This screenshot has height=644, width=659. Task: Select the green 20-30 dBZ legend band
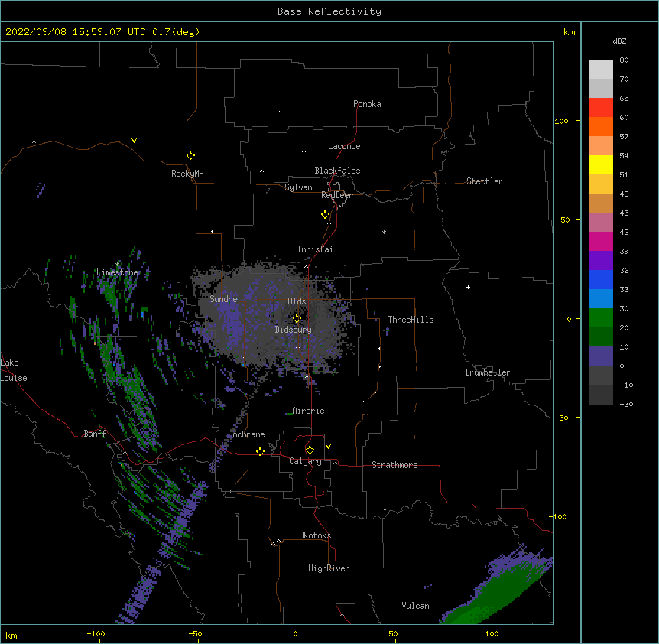601,318
